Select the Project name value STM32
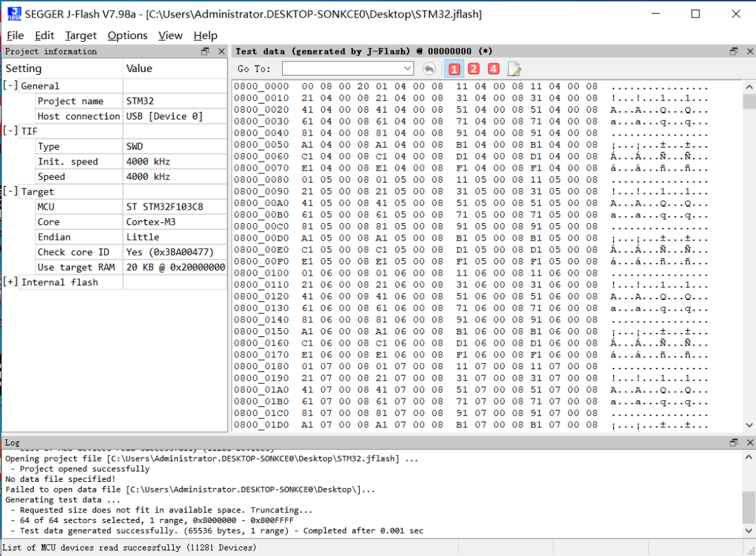This screenshot has height=556, width=756. [140, 101]
